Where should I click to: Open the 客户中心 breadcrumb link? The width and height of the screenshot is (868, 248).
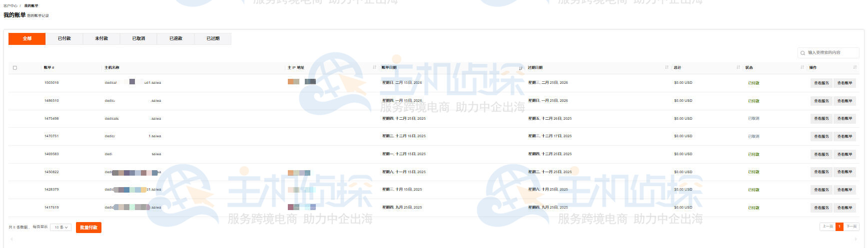pos(10,6)
